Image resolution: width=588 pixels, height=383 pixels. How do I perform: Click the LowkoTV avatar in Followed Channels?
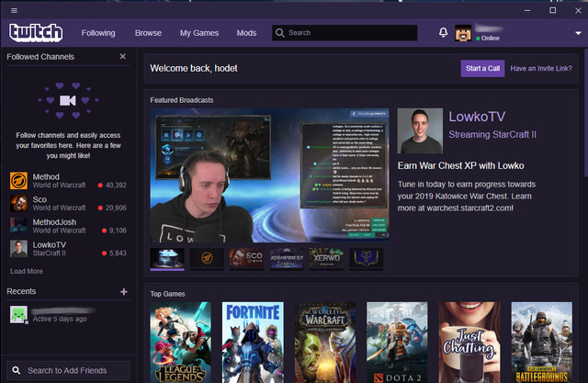click(18, 249)
